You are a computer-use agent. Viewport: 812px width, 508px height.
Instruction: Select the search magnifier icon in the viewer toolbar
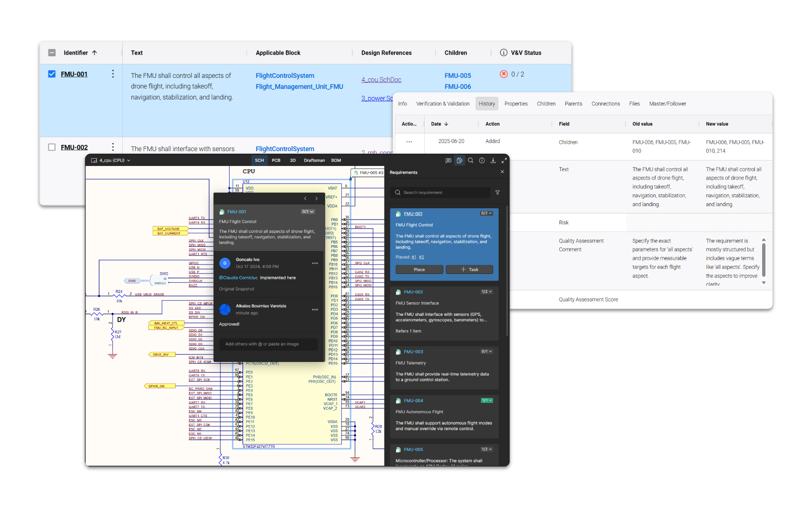coord(470,160)
